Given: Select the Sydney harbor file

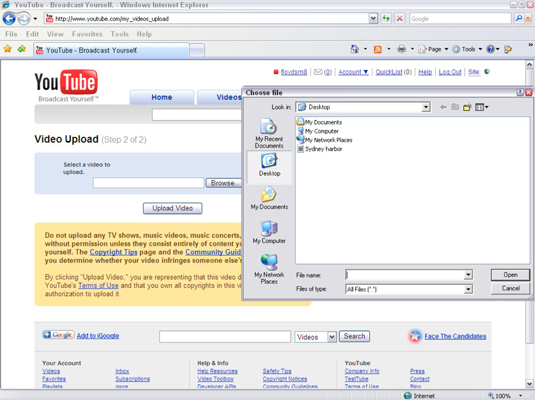Looking at the screenshot, I should click(320, 149).
